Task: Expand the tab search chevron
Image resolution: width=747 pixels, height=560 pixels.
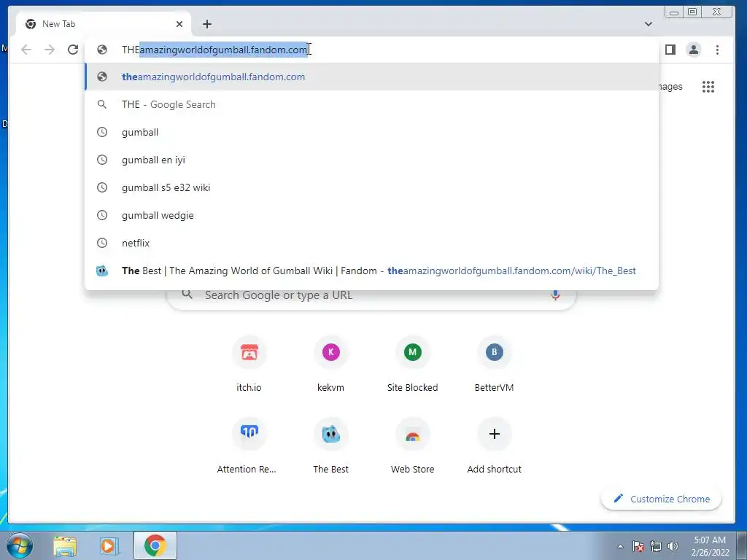Action: click(648, 24)
